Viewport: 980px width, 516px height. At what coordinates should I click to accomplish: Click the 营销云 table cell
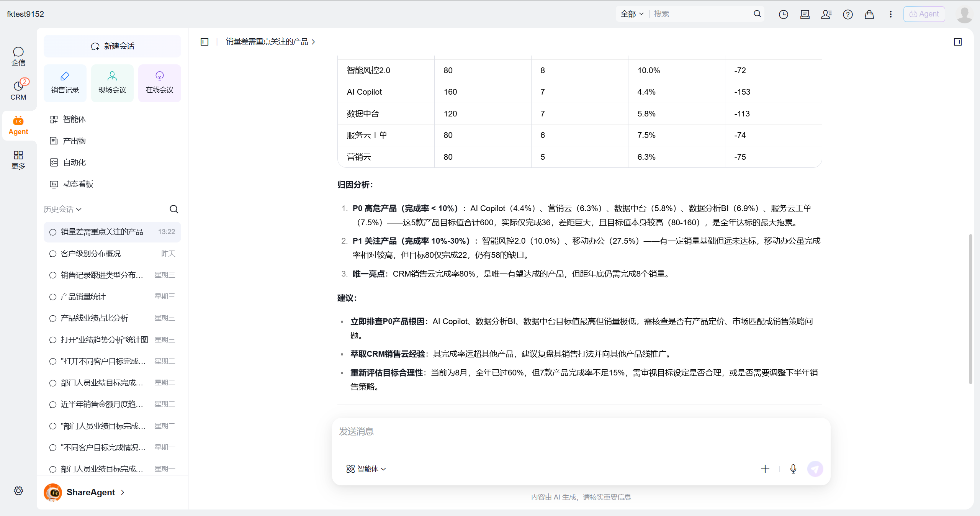click(x=386, y=157)
